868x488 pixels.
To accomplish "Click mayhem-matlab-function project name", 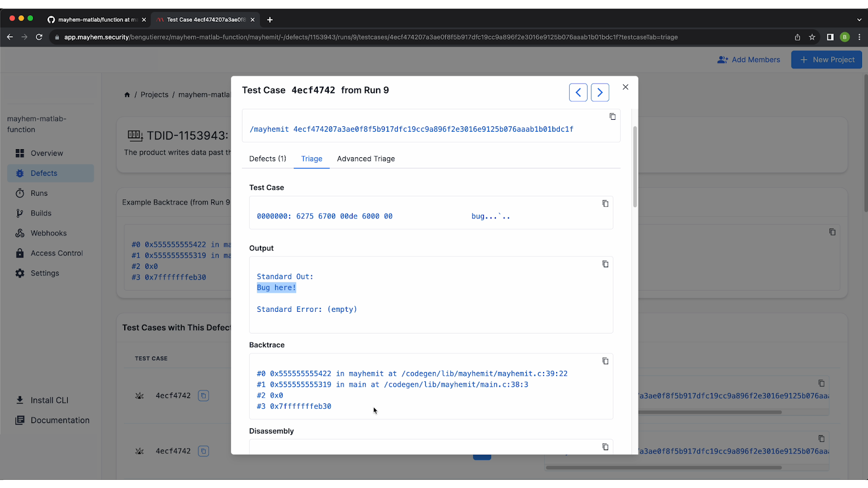I will [x=37, y=124].
